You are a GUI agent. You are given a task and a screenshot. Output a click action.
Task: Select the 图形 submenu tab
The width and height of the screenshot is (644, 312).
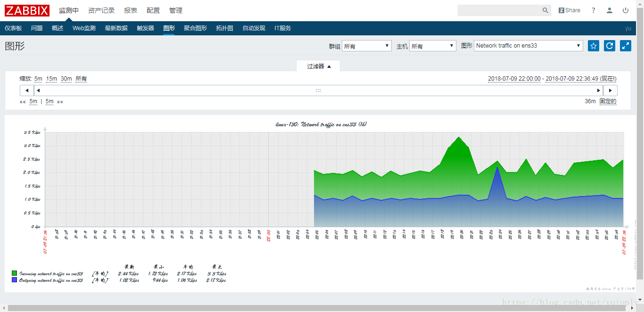(169, 28)
